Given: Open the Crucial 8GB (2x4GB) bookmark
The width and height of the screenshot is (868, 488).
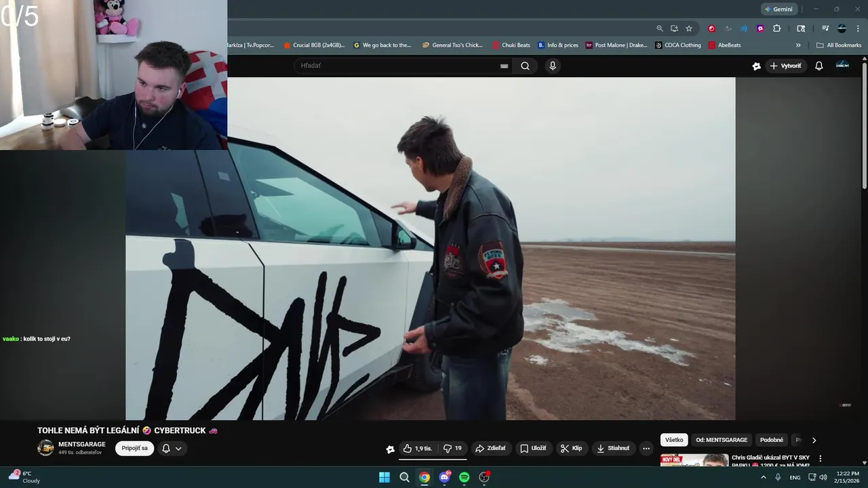Looking at the screenshot, I should tap(314, 45).
